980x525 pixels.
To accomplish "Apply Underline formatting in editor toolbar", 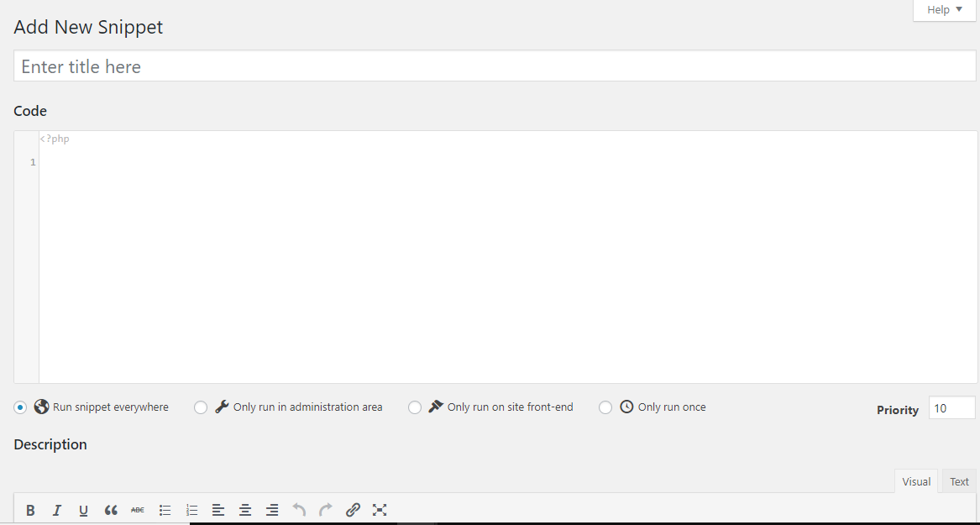I will [84, 510].
